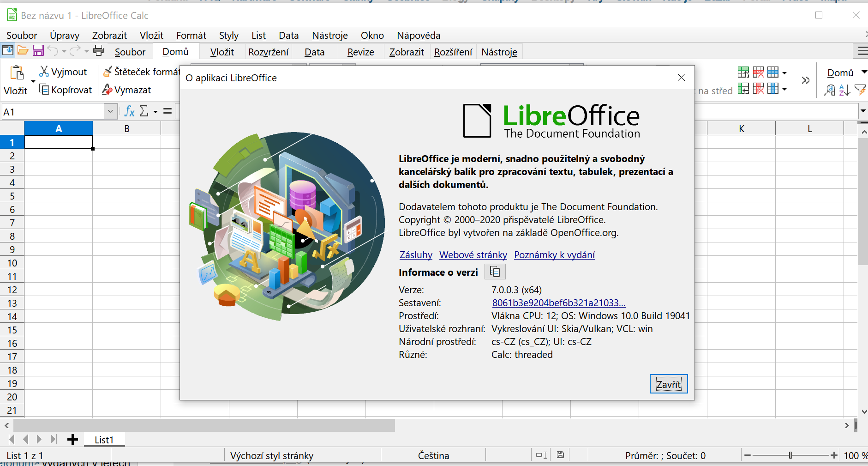This screenshot has width=868, height=466.
Task: Click the add new sheet plus icon
Action: (x=72, y=440)
